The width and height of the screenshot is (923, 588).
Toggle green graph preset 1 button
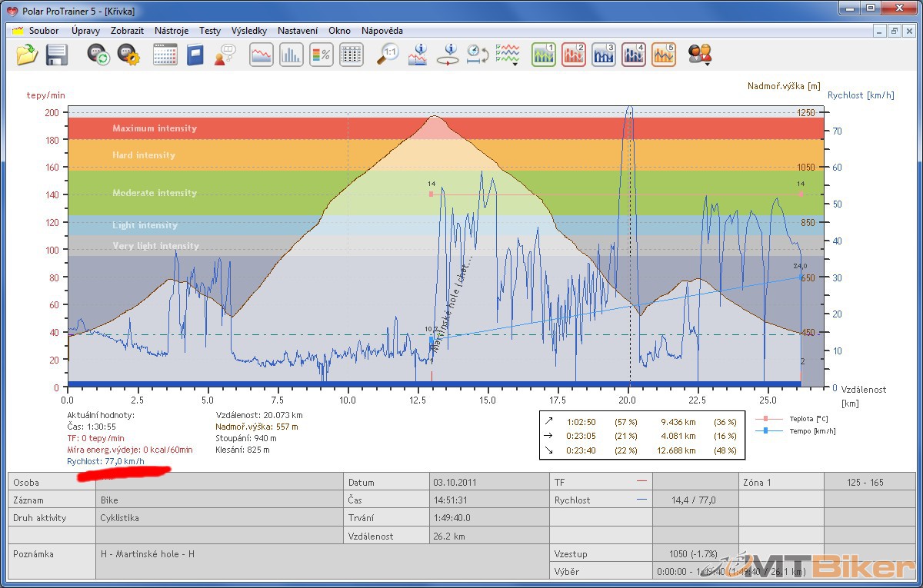pyautogui.click(x=544, y=55)
